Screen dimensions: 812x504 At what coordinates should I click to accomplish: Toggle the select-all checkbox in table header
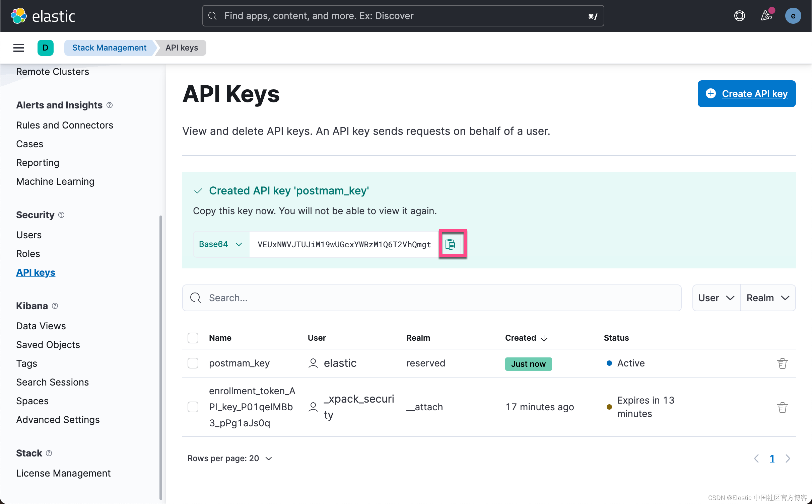click(x=193, y=337)
